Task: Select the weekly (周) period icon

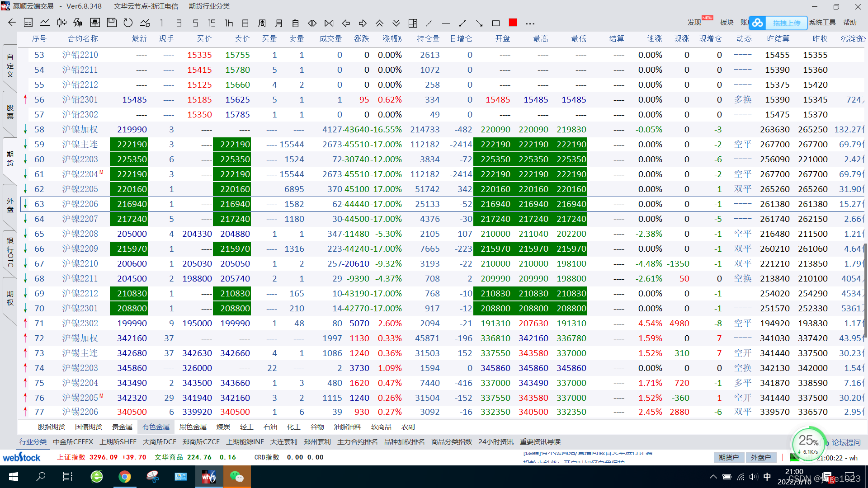Action: pyautogui.click(x=262, y=23)
